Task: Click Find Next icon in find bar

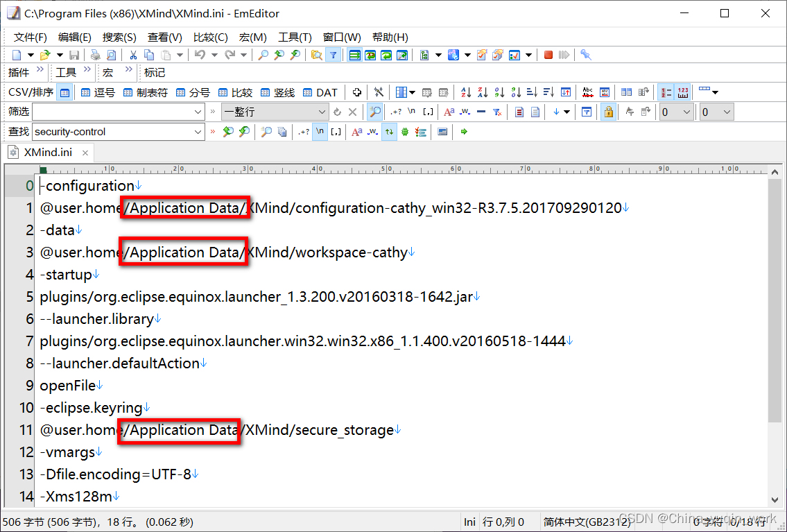Action: coord(245,132)
